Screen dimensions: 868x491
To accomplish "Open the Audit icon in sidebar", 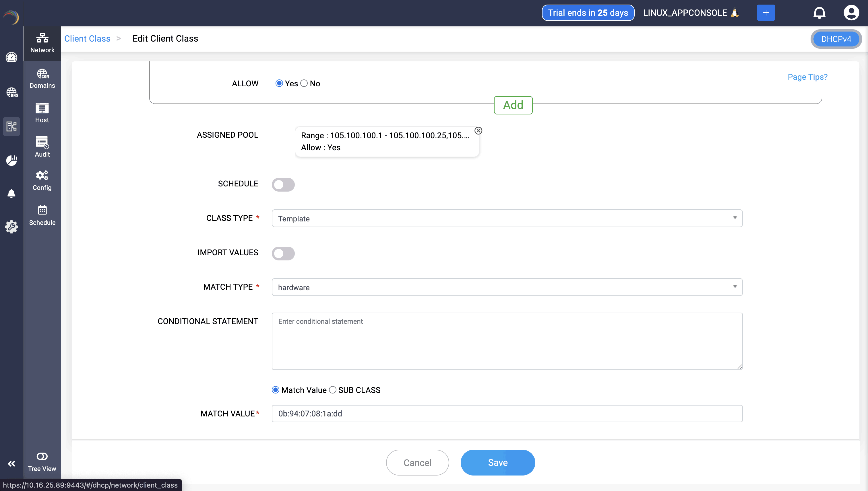I will pos(42,147).
